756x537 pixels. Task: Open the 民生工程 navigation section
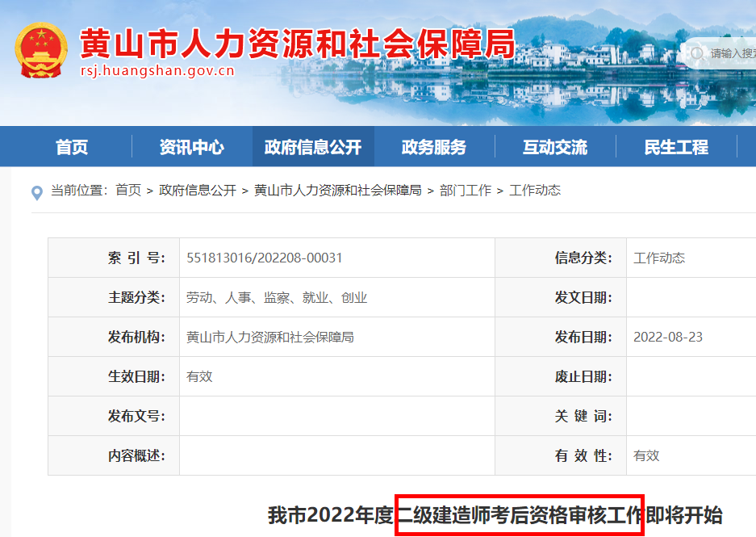pyautogui.click(x=675, y=146)
